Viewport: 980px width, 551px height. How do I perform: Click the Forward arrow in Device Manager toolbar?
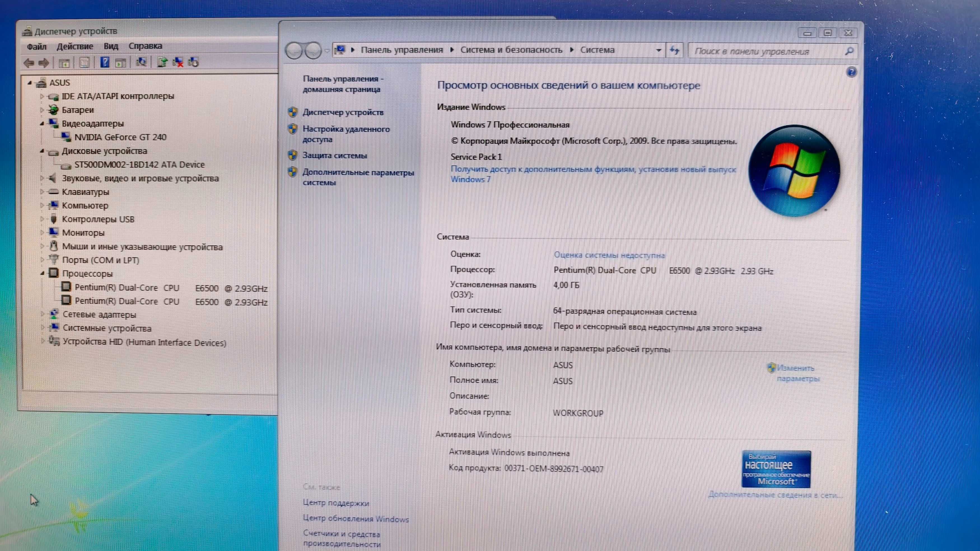[x=44, y=63]
